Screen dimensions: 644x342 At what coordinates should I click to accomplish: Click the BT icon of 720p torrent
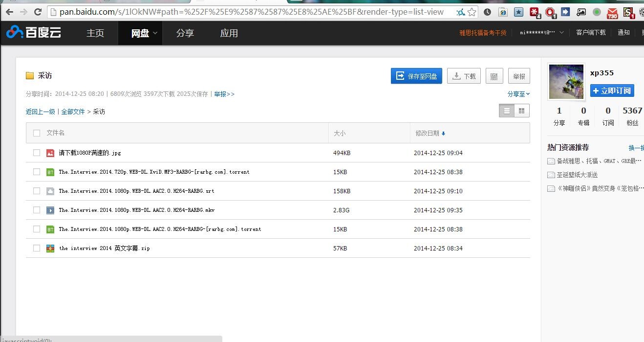50,172
